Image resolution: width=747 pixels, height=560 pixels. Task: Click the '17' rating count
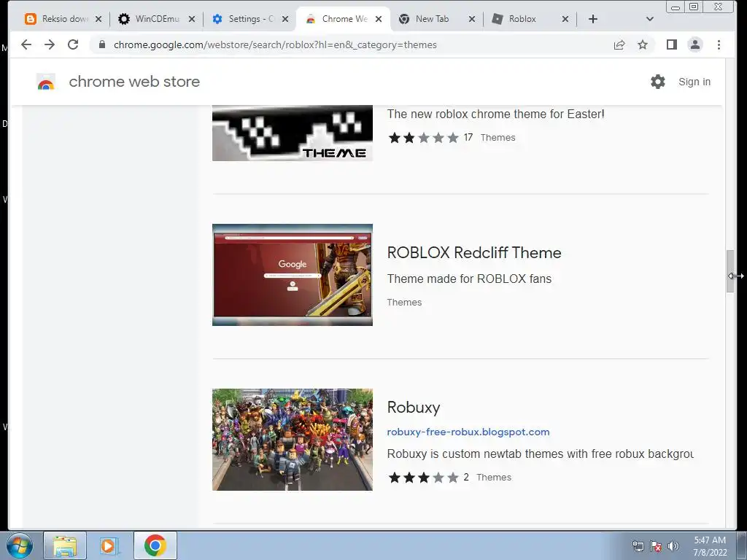click(x=468, y=138)
